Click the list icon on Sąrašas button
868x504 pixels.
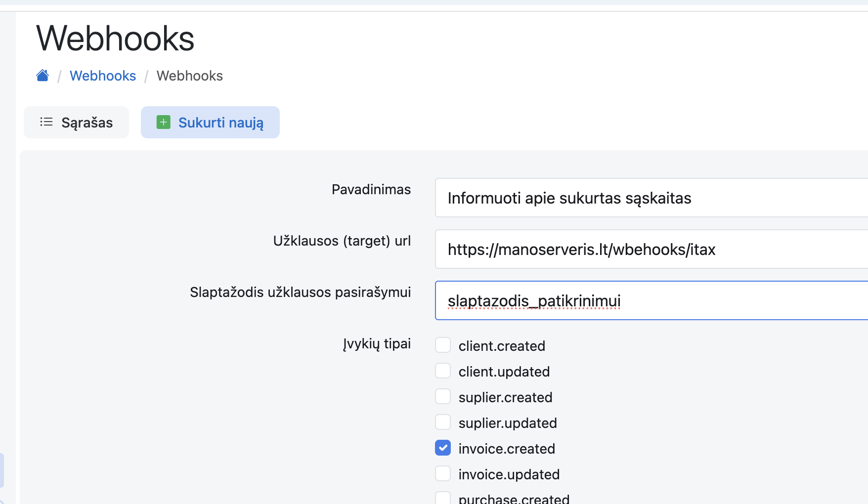coord(46,122)
